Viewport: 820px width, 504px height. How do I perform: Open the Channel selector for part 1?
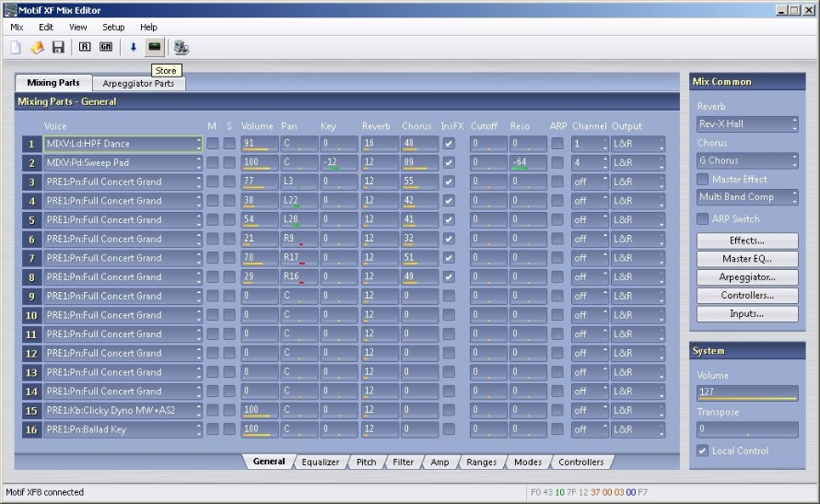click(590, 144)
